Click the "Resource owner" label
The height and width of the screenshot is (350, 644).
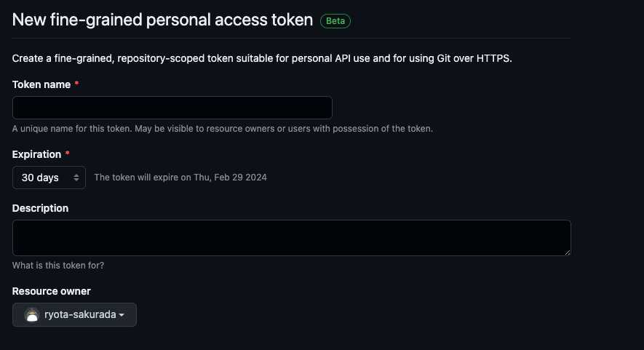pyautogui.click(x=52, y=291)
